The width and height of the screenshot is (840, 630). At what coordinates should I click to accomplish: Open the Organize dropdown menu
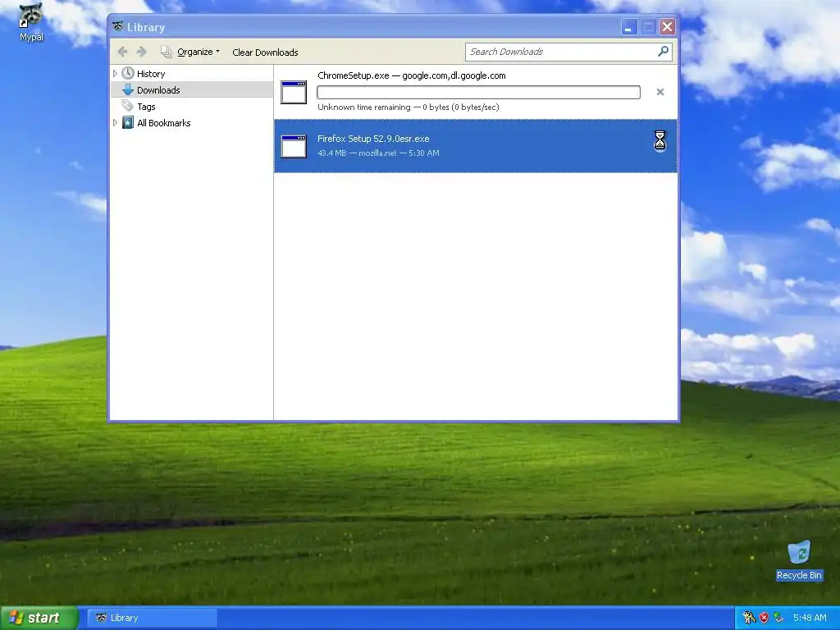point(199,52)
